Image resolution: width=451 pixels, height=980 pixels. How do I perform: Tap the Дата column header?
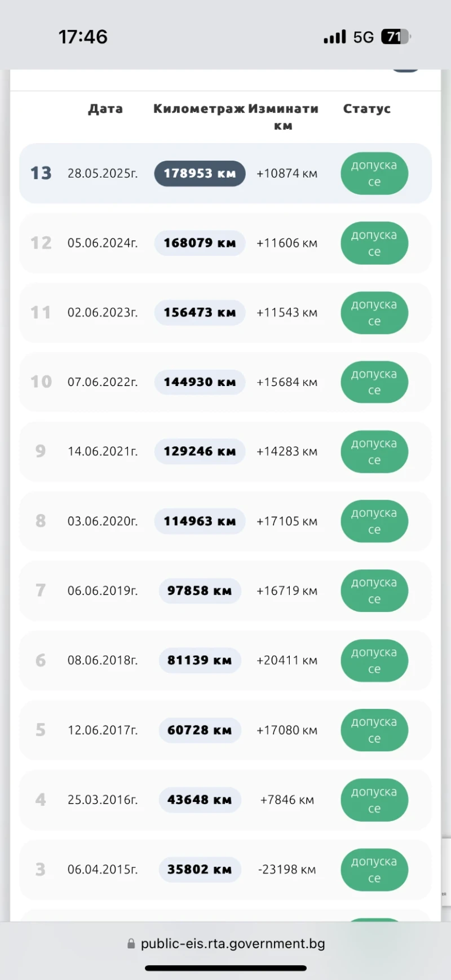pos(105,109)
